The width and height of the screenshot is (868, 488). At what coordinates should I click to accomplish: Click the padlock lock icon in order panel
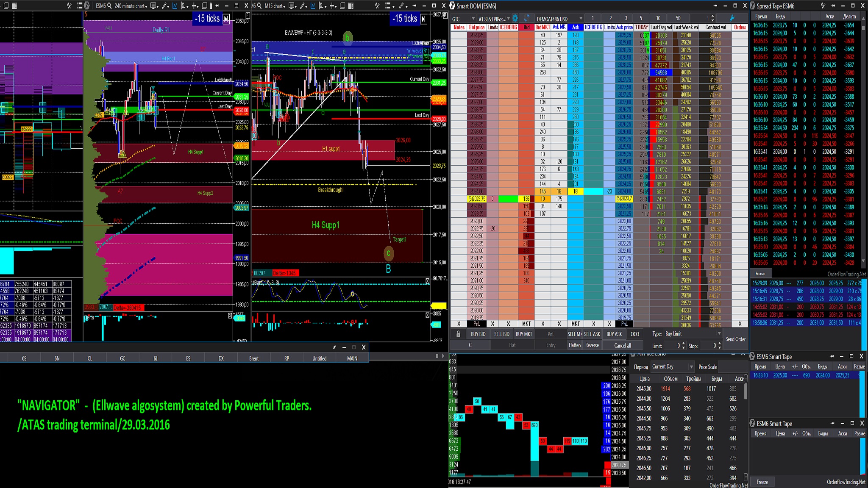point(458,334)
